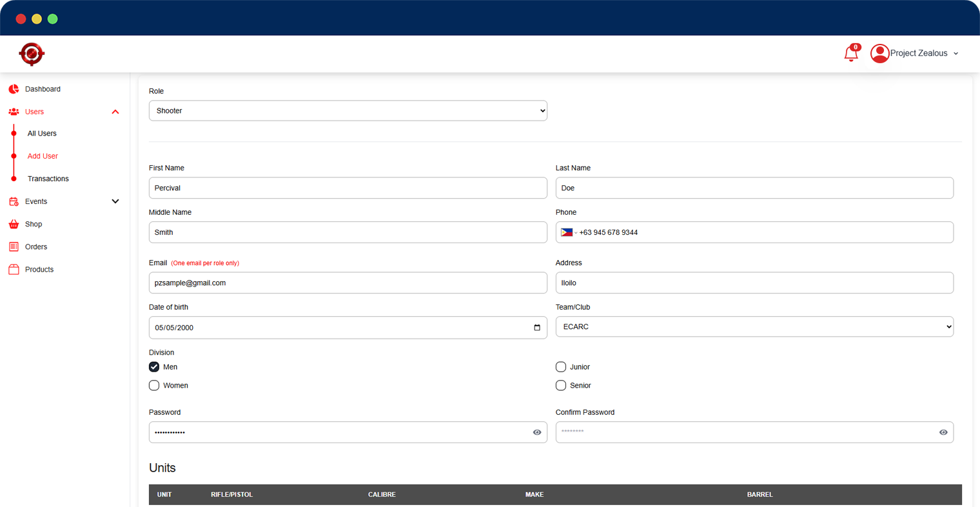Open the Products page link
Screen dimensions: 980x507
[x=39, y=269]
